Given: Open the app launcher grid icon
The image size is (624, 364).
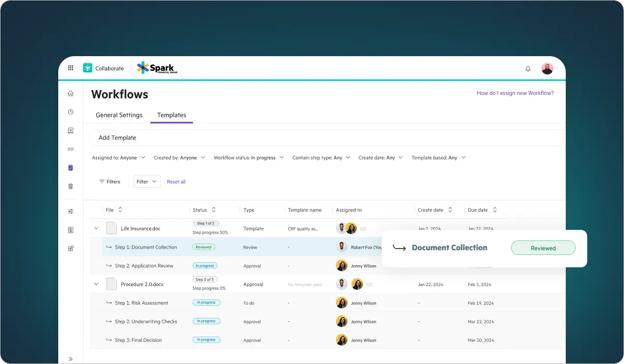Looking at the screenshot, I should 71,68.
